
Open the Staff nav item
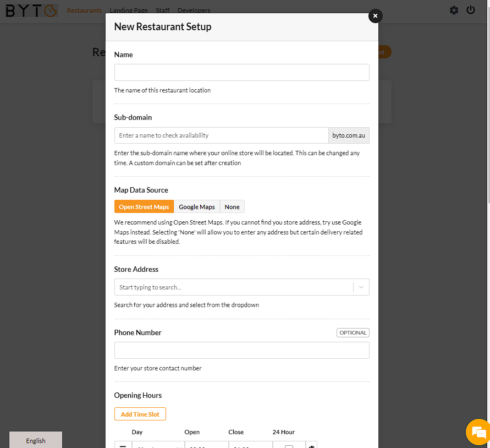click(x=162, y=10)
